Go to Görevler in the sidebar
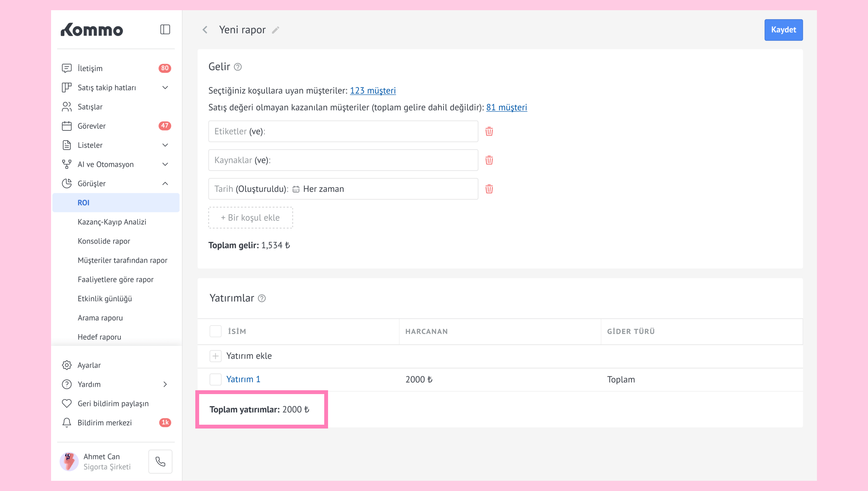 point(92,126)
